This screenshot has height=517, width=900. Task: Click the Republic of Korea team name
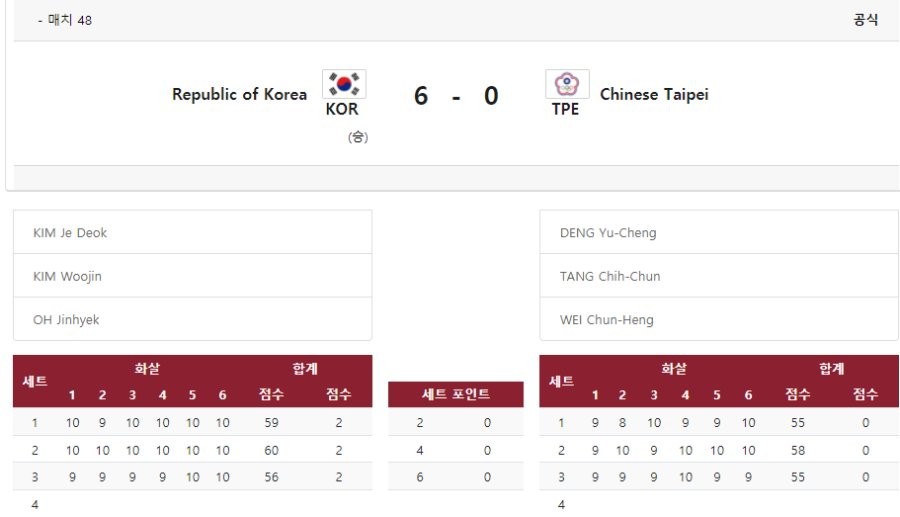click(x=240, y=95)
